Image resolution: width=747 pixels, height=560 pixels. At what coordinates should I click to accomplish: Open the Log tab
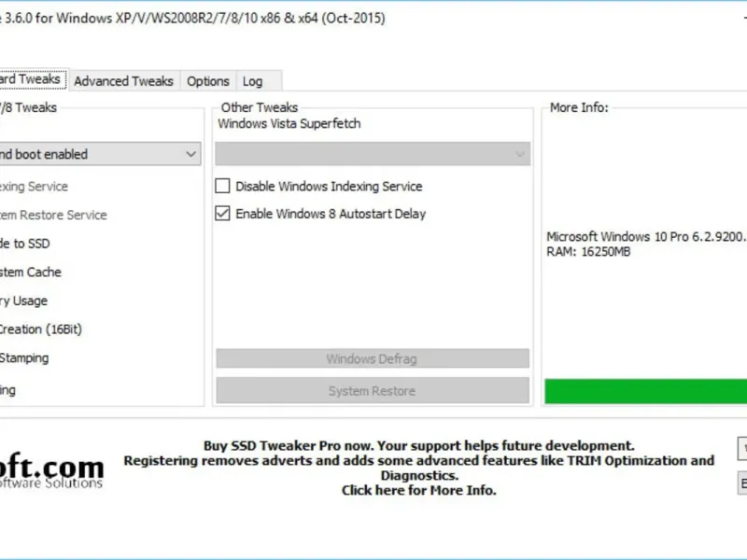pyautogui.click(x=252, y=81)
